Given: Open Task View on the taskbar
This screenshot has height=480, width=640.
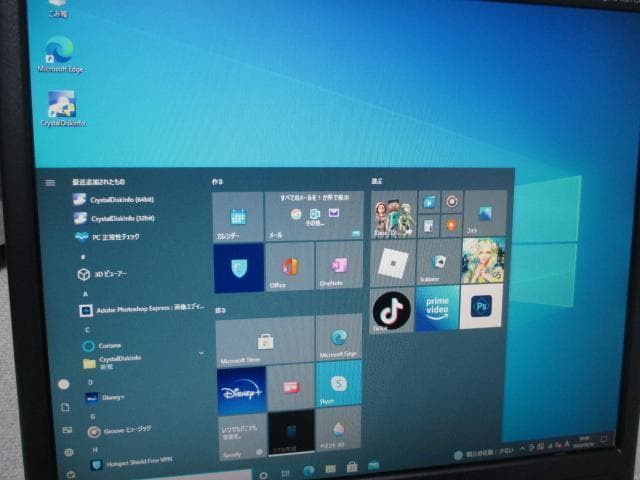Looking at the screenshot, I should point(285,474).
